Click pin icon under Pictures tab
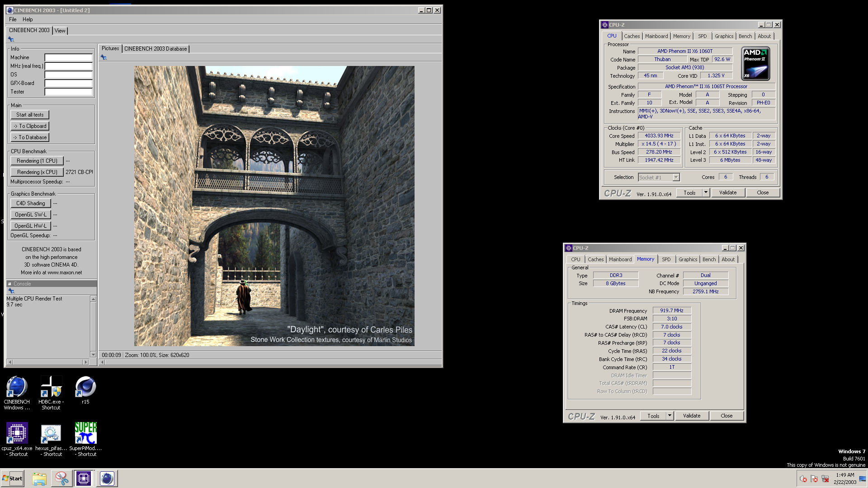The width and height of the screenshot is (868, 488). [x=104, y=57]
